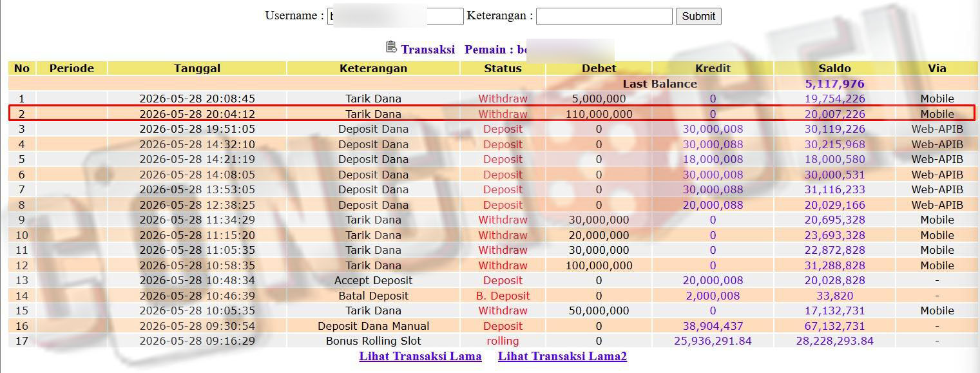Click saldo value 17,132,731
The width and height of the screenshot is (980, 373).
[x=834, y=311]
